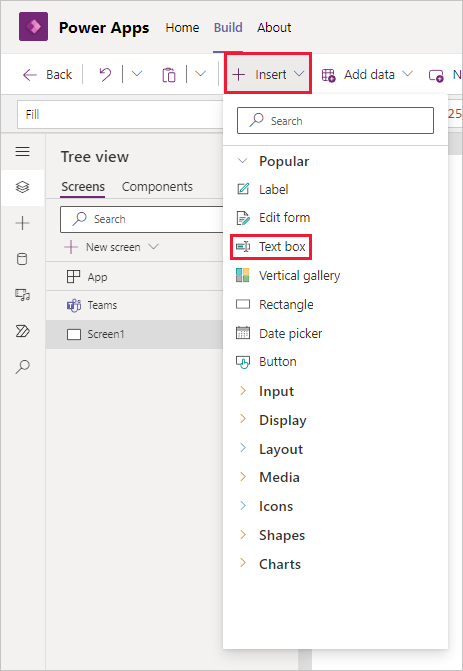Click the Insert menu search field
This screenshot has height=671, width=463.
(x=335, y=121)
